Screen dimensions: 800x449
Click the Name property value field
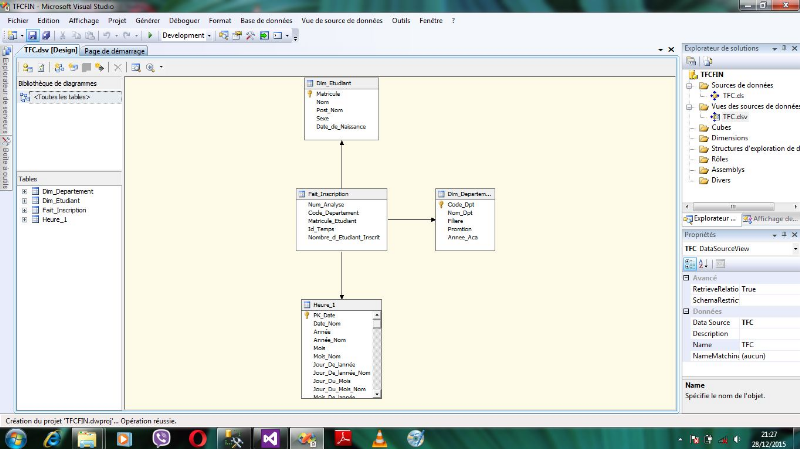click(766, 344)
